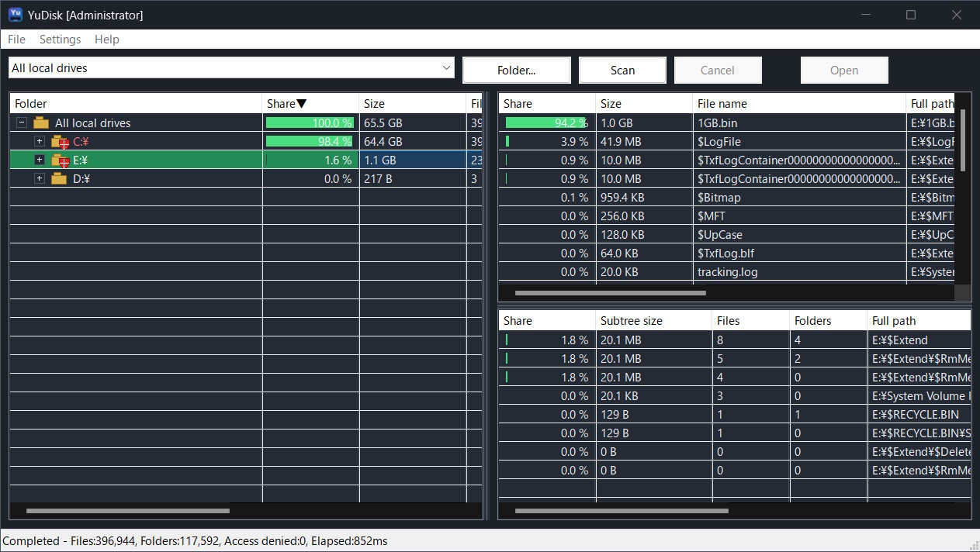This screenshot has height=552, width=980.
Task: Click the 94.2 % share bar for 1GB.bin
Action: (547, 122)
